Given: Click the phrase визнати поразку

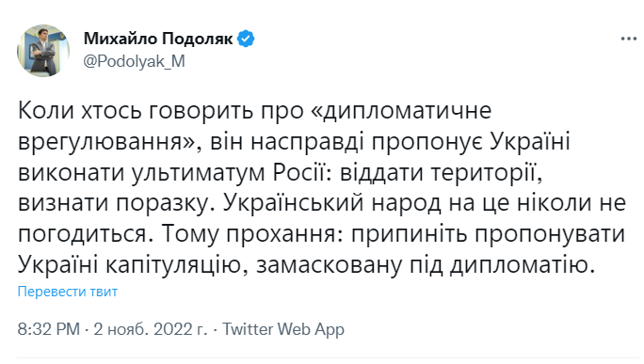Looking at the screenshot, I should 112,204.
